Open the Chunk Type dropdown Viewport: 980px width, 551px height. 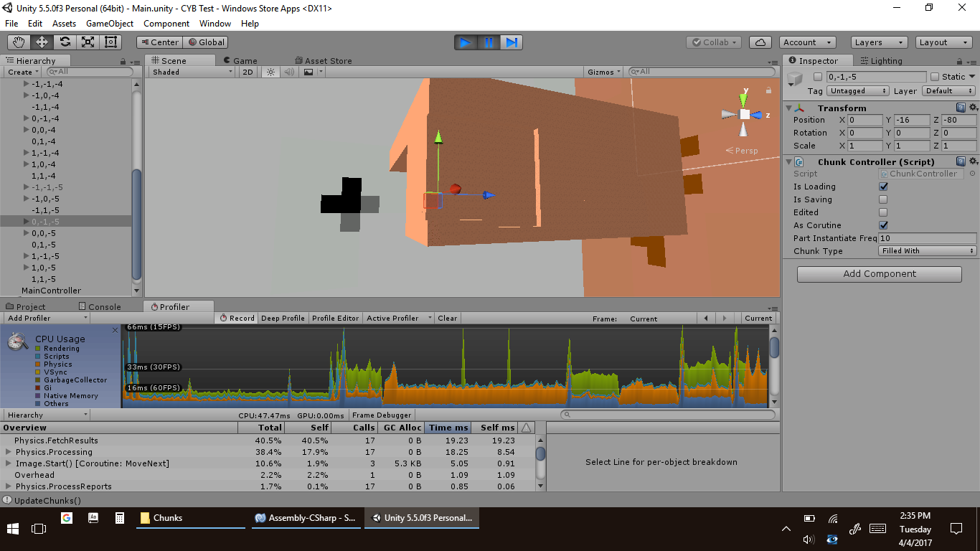pyautogui.click(x=928, y=251)
